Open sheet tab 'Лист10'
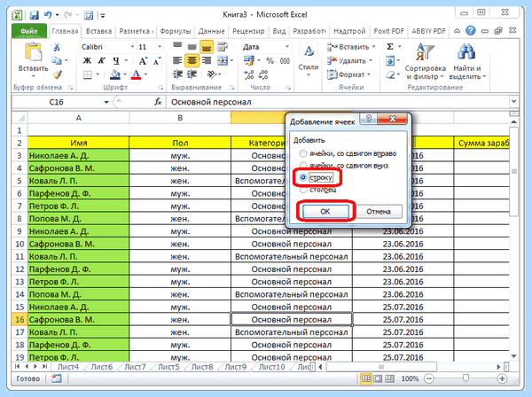 tap(272, 367)
